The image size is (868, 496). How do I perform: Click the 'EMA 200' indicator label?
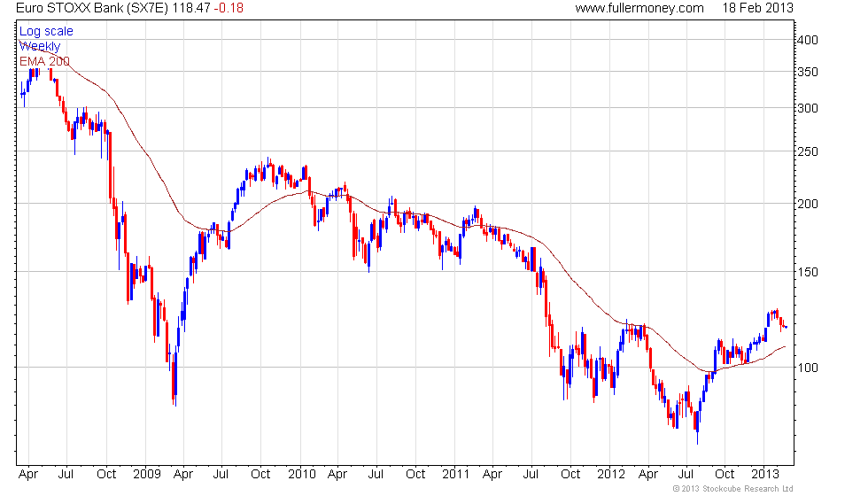pyautogui.click(x=44, y=61)
